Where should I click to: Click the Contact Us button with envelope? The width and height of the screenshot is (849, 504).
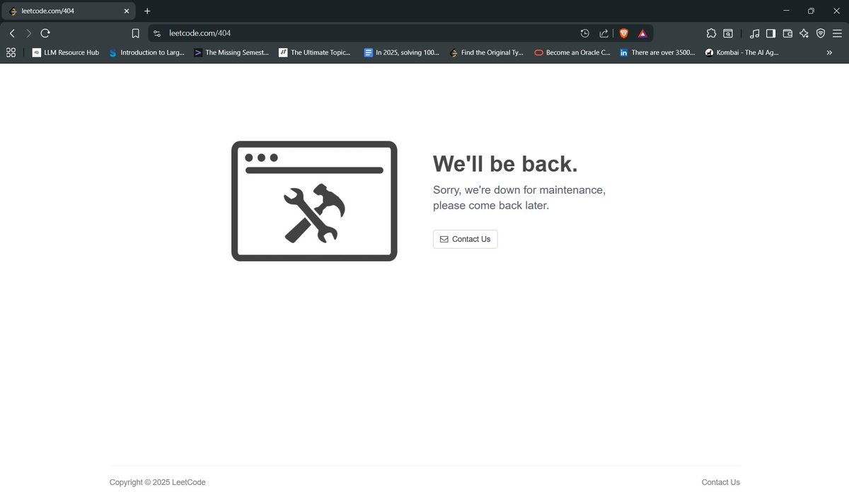click(466, 239)
